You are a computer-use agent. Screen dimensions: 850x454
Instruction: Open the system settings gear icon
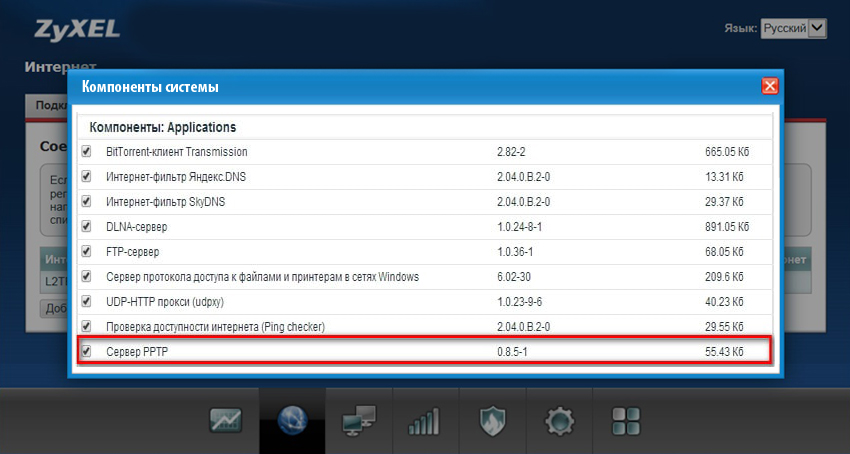coord(559,421)
